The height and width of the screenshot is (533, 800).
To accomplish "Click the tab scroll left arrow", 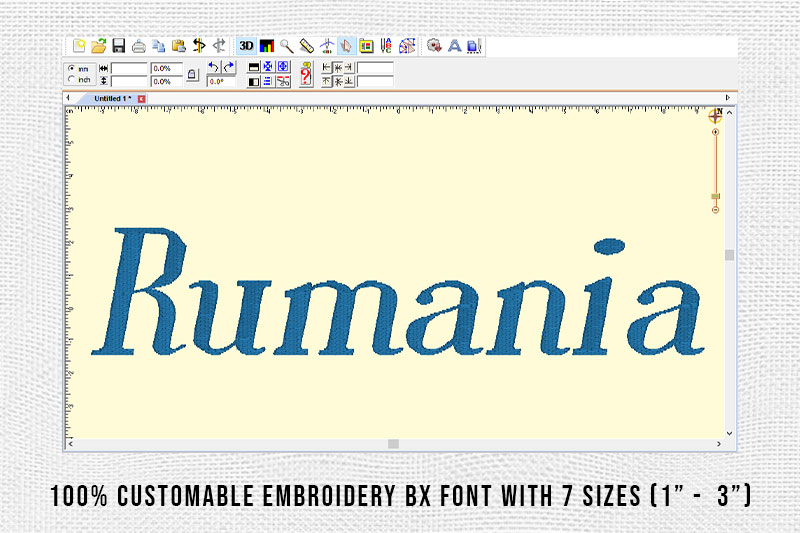I will coord(68,97).
